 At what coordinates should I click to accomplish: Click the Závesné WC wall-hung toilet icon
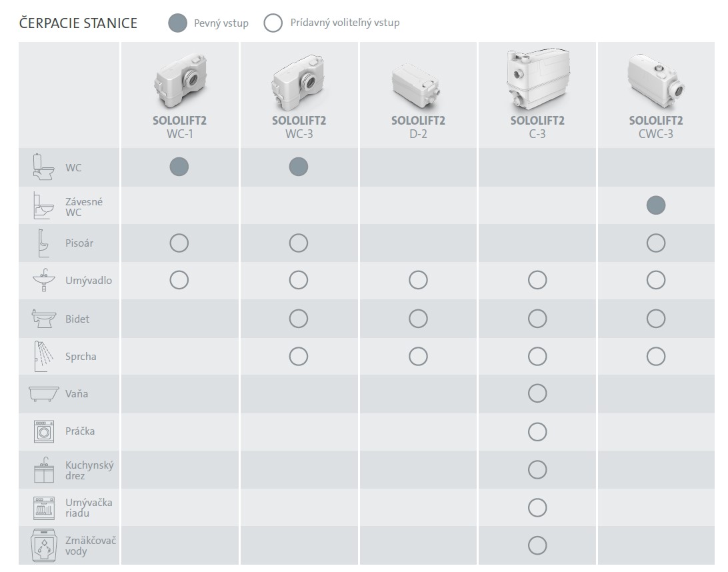click(43, 206)
